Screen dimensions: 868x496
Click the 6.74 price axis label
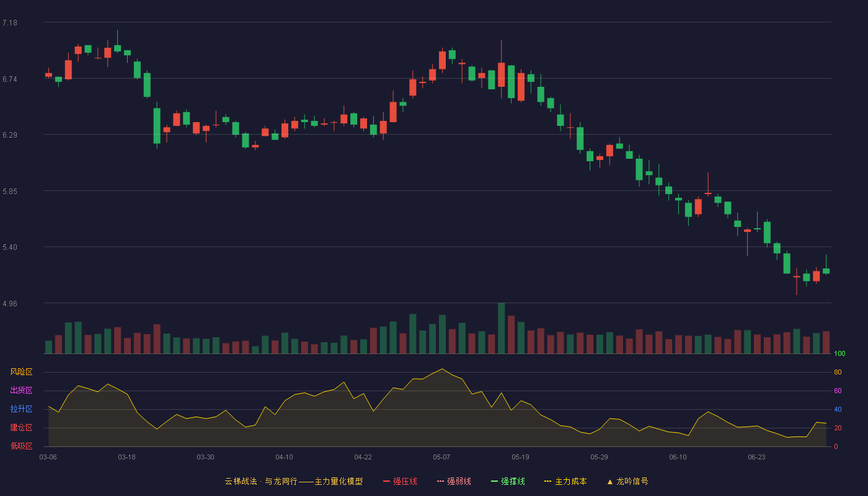point(10,79)
